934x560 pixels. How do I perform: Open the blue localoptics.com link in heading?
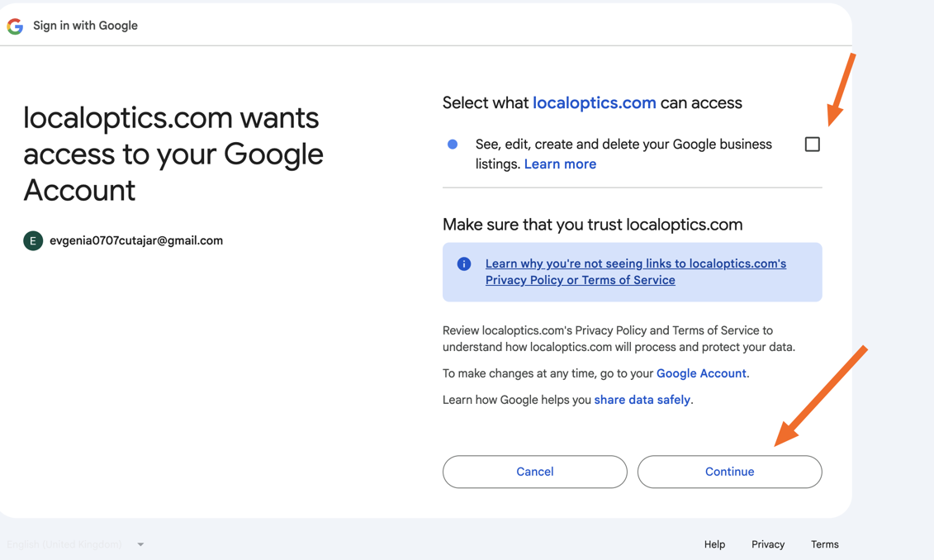pos(594,103)
